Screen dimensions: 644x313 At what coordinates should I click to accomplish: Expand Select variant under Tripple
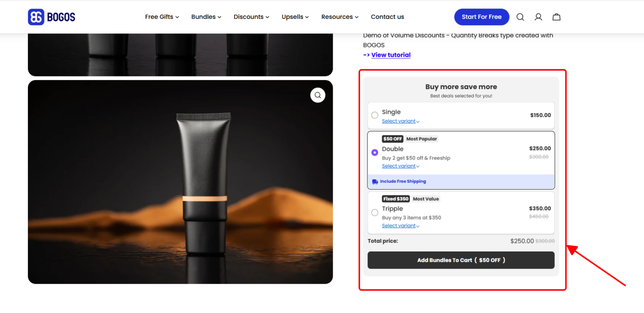(399, 225)
